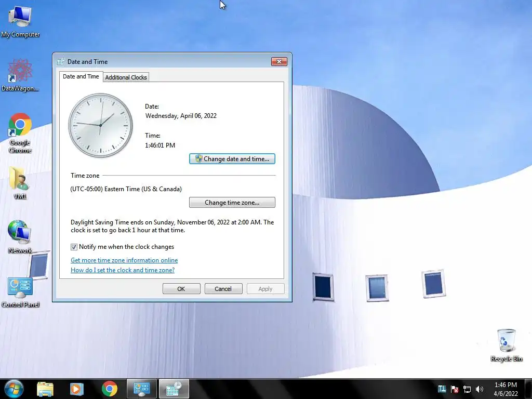Open How do I set the clock link
The width and height of the screenshot is (532, 399).
pyautogui.click(x=123, y=270)
